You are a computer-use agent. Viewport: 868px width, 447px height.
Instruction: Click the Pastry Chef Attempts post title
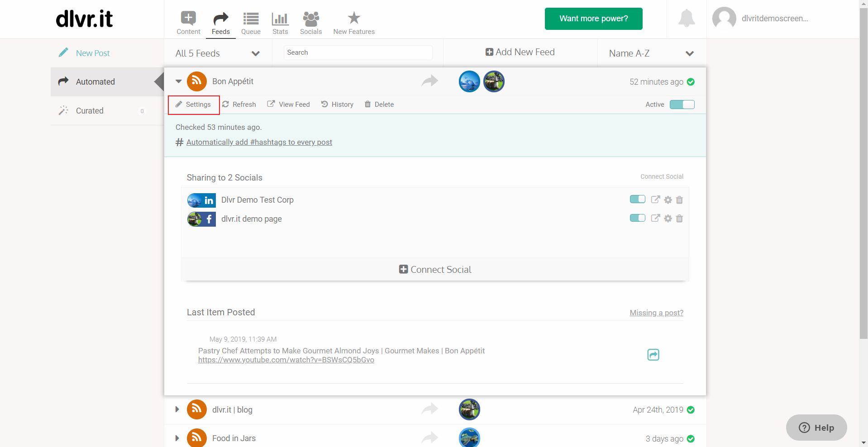click(x=341, y=351)
